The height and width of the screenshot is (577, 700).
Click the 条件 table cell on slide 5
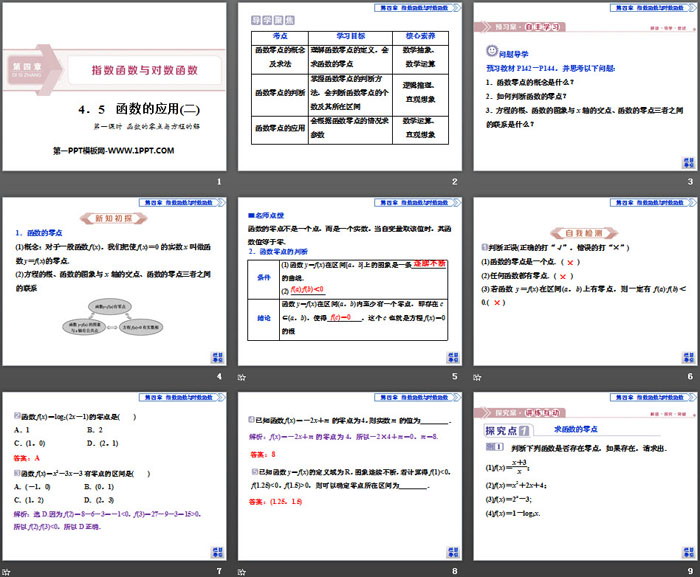pyautogui.click(x=263, y=278)
